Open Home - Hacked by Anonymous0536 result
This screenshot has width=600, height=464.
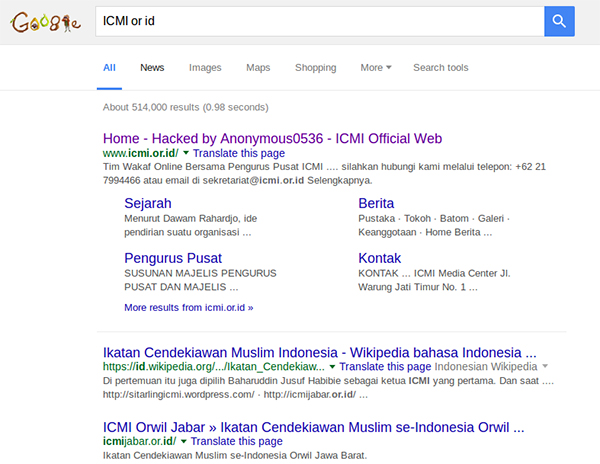coord(272,138)
